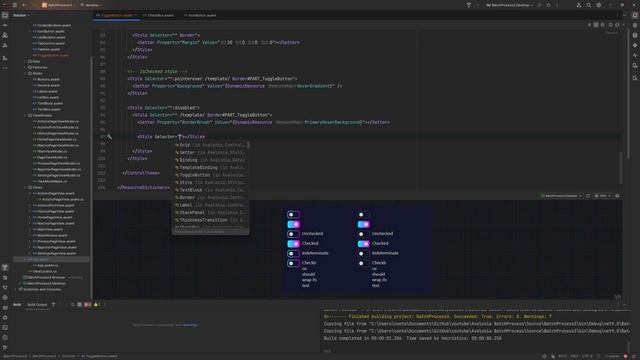Viewport: 640px width, 360px height.
Task: Open the Solution view dropdown
Action: pyautogui.click(x=21, y=15)
